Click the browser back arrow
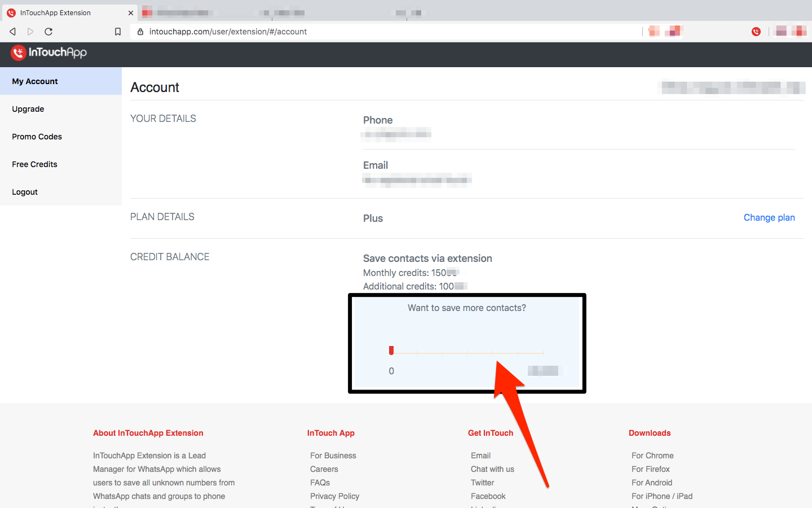The image size is (812, 508). coord(12,32)
